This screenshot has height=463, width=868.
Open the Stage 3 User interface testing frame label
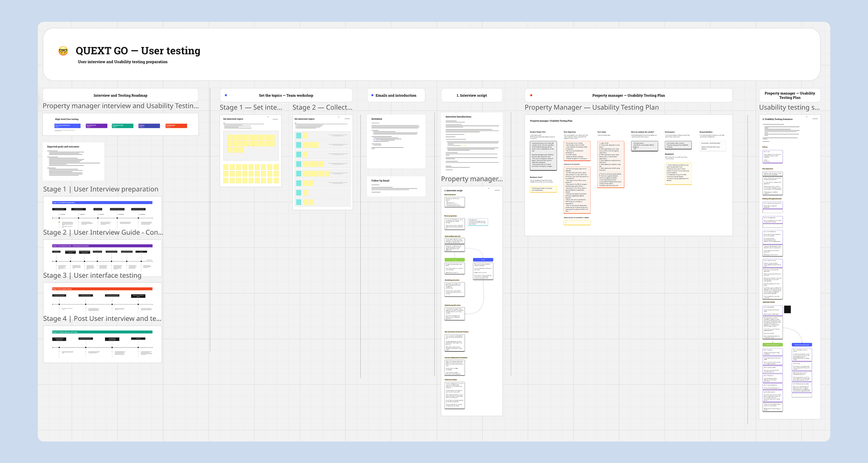(x=92, y=275)
